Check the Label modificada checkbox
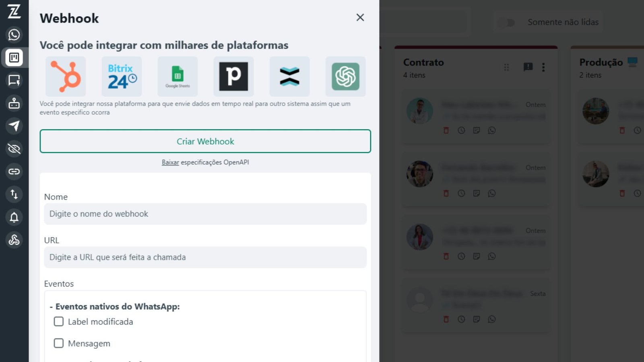This screenshot has width=644, height=362. [x=59, y=321]
